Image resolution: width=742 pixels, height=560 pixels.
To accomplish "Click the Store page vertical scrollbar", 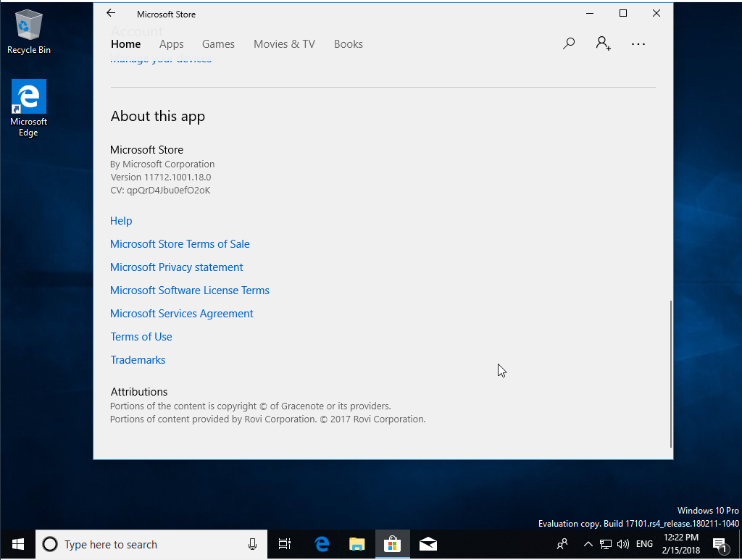I will (x=670, y=374).
